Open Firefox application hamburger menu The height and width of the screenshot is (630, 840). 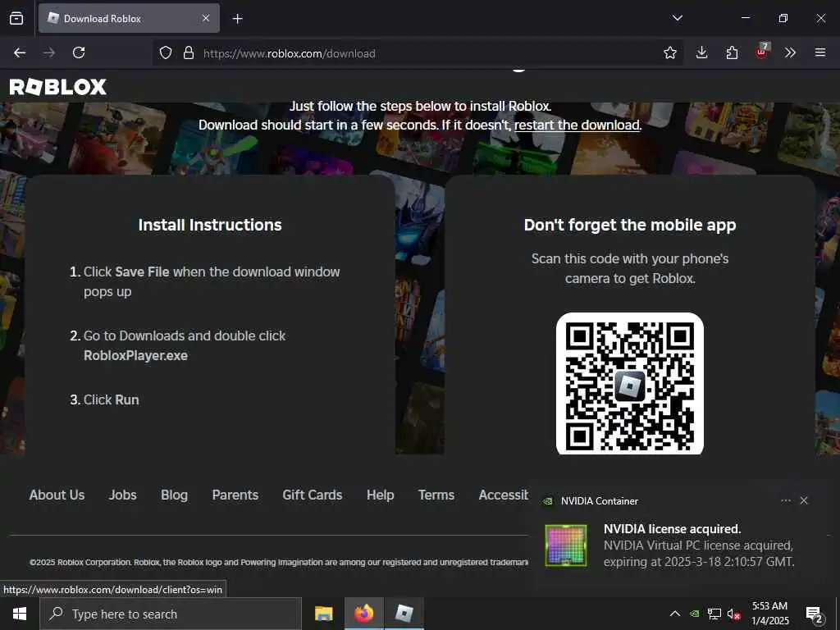(x=820, y=52)
